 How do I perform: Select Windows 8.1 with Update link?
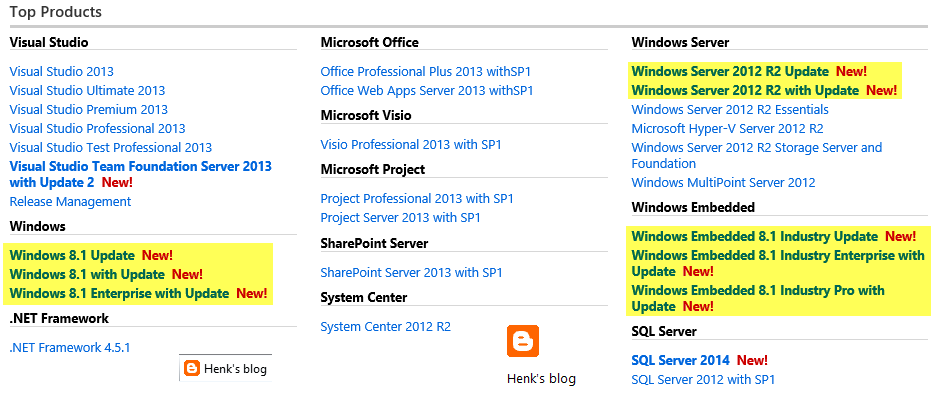(x=87, y=274)
